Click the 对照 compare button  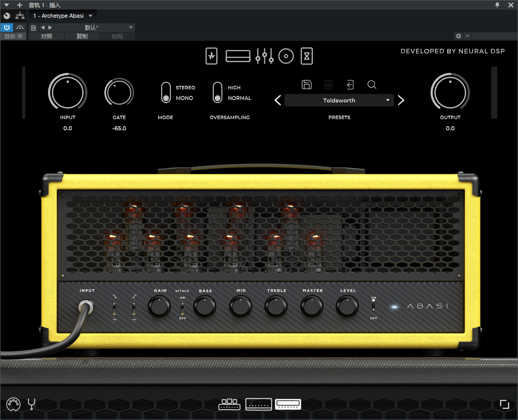click(46, 36)
